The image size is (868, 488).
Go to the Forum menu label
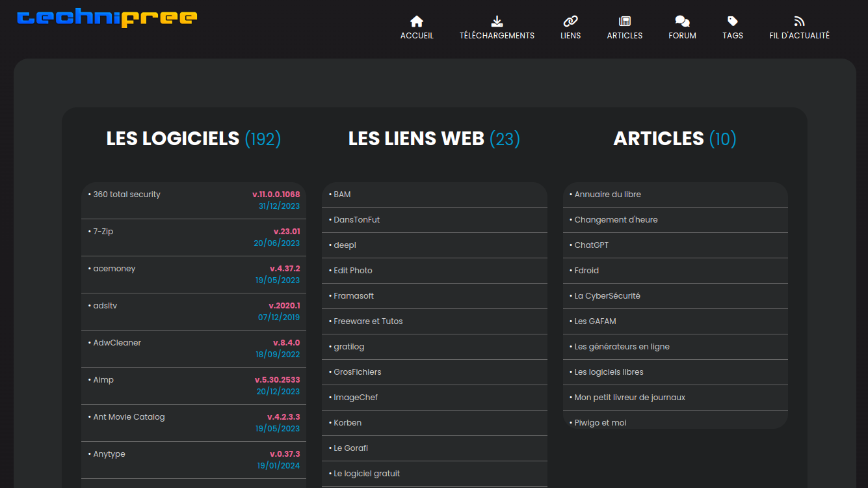(682, 36)
